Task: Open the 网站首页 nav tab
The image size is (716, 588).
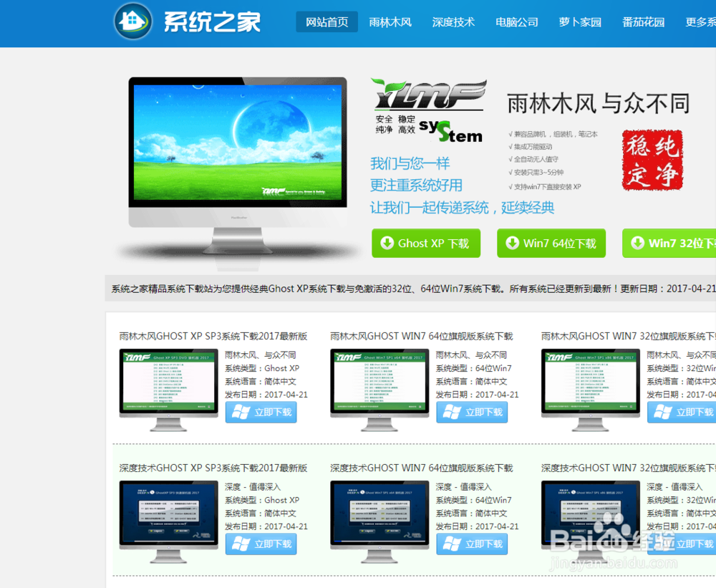Action: coord(327,22)
